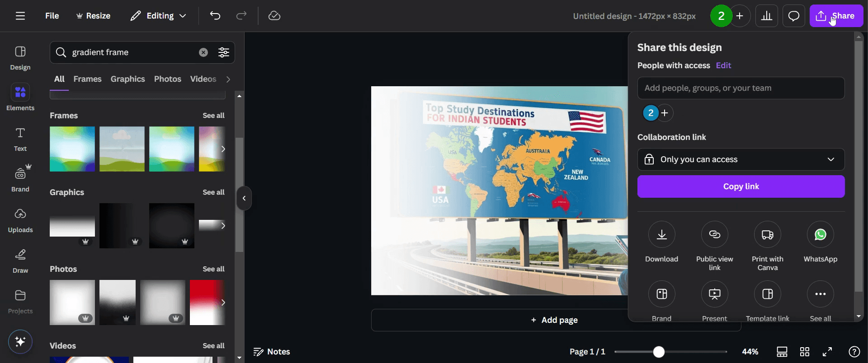Toggle the page thumbnails strip view

782,352
